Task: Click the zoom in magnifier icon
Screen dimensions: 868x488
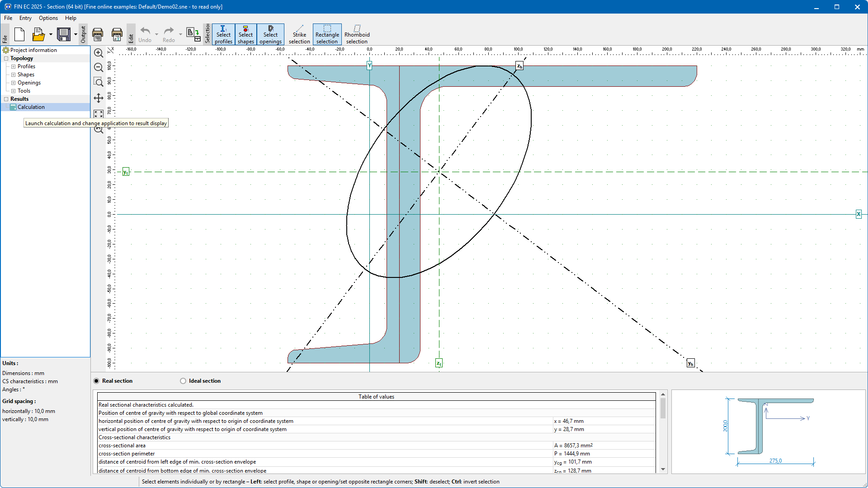Action: click(x=99, y=53)
